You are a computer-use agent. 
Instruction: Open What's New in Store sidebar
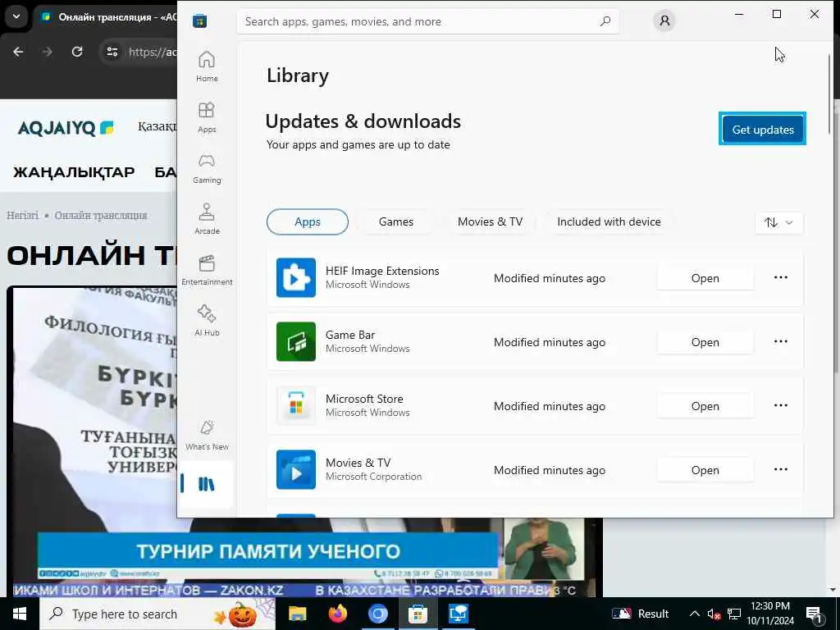pos(207,435)
